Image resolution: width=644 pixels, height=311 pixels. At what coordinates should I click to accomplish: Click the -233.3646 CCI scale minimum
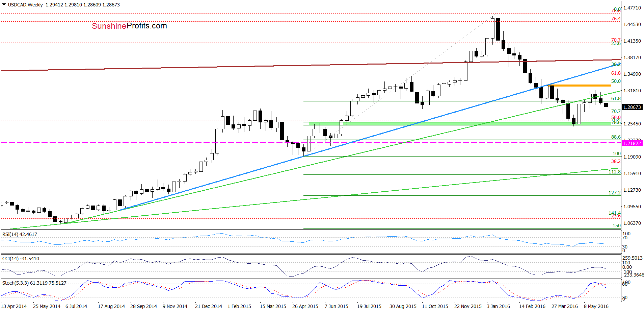pyautogui.click(x=633, y=275)
